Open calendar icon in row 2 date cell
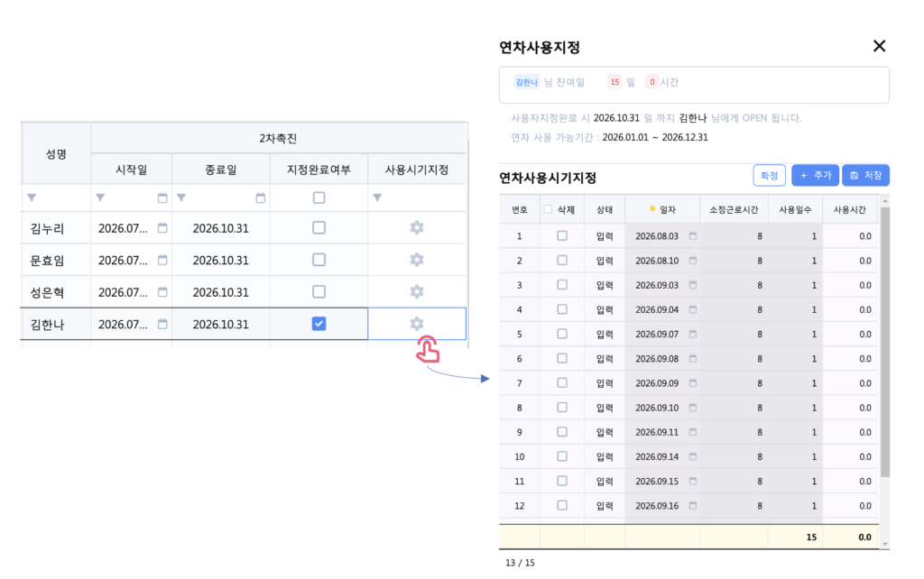Viewport: 924px width, 579px height. click(x=693, y=261)
